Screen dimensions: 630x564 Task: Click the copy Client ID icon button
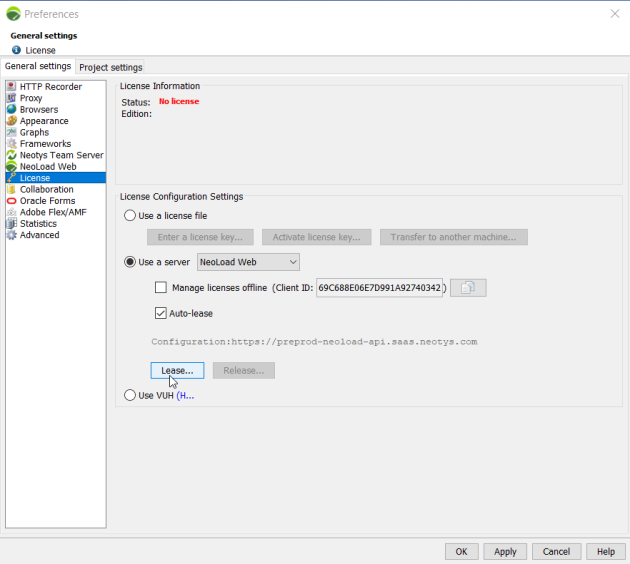468,288
